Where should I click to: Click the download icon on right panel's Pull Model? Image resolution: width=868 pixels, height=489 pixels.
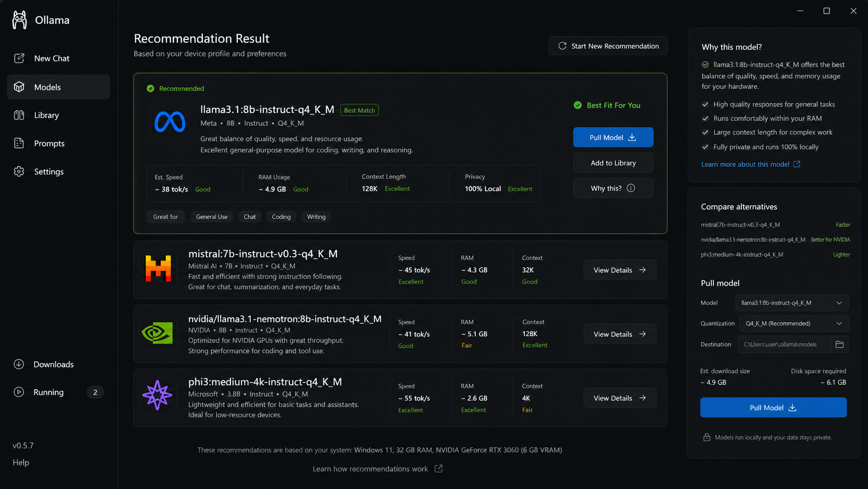[793, 407]
